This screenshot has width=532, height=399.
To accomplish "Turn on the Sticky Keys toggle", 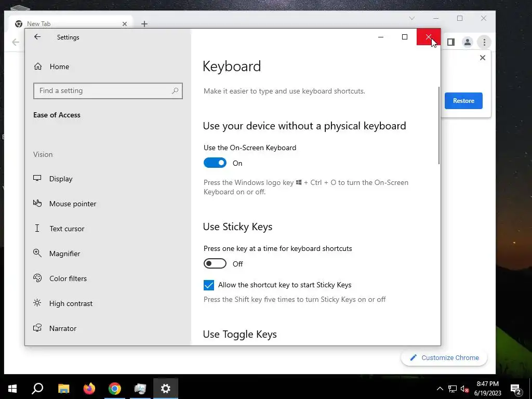I will pyautogui.click(x=215, y=263).
